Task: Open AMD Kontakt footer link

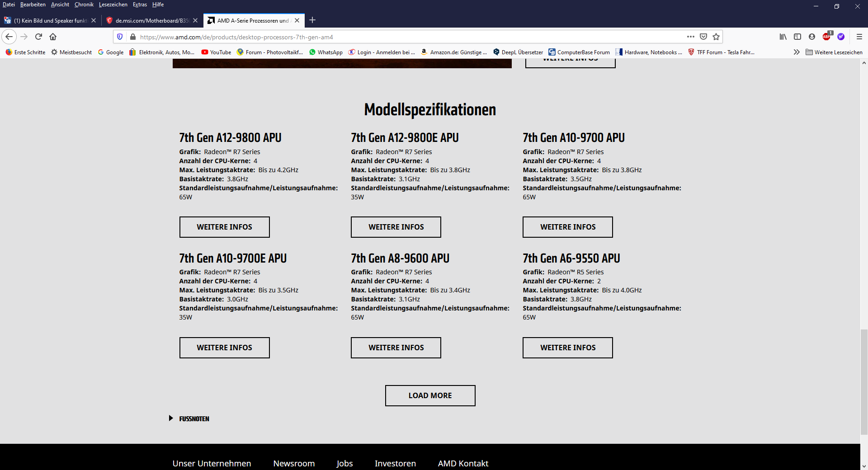Action: pos(463,463)
